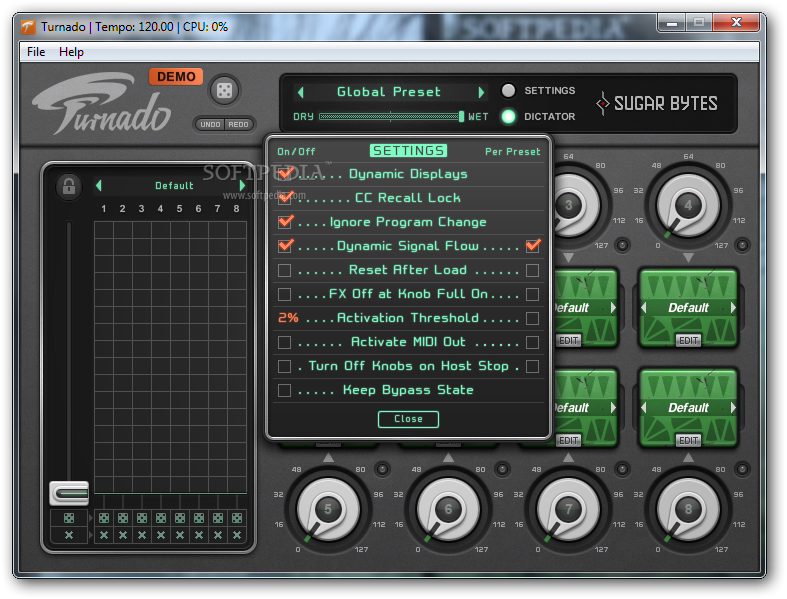The width and height of the screenshot is (787, 599).
Task: Open the Help menu
Action: (x=71, y=52)
